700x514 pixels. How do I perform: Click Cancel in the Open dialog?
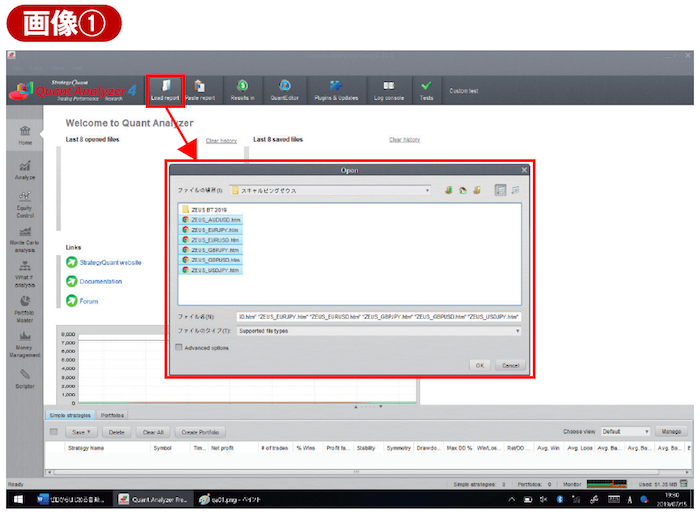tap(510, 365)
